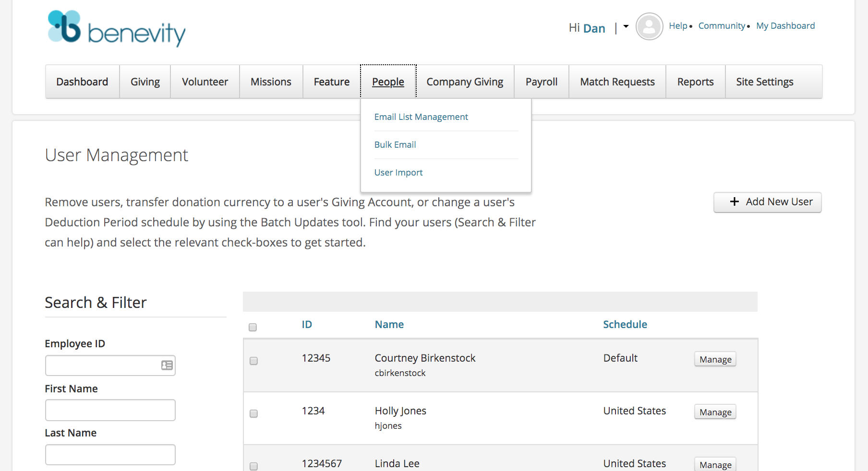Open Email List Management
This screenshot has width=868, height=471.
(x=421, y=117)
